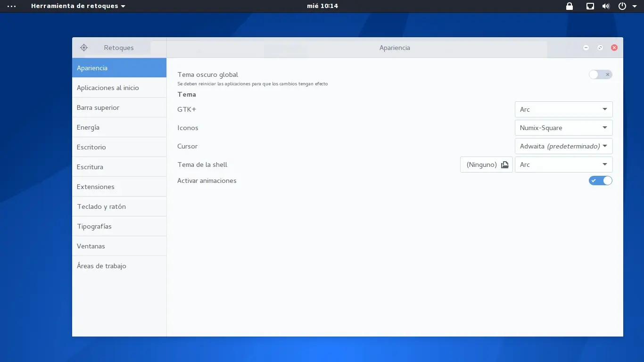The width and height of the screenshot is (644, 362).
Task: Click the Retoques title in header bar
Action: pyautogui.click(x=119, y=48)
